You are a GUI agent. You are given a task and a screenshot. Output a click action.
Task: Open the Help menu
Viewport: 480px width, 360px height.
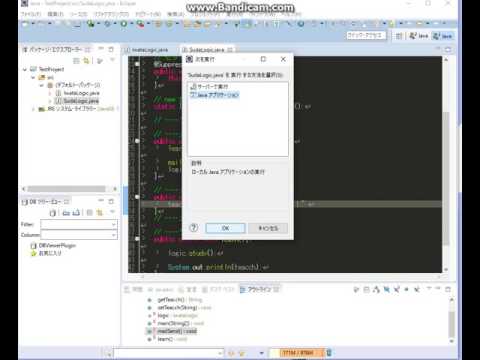[x=291, y=14]
